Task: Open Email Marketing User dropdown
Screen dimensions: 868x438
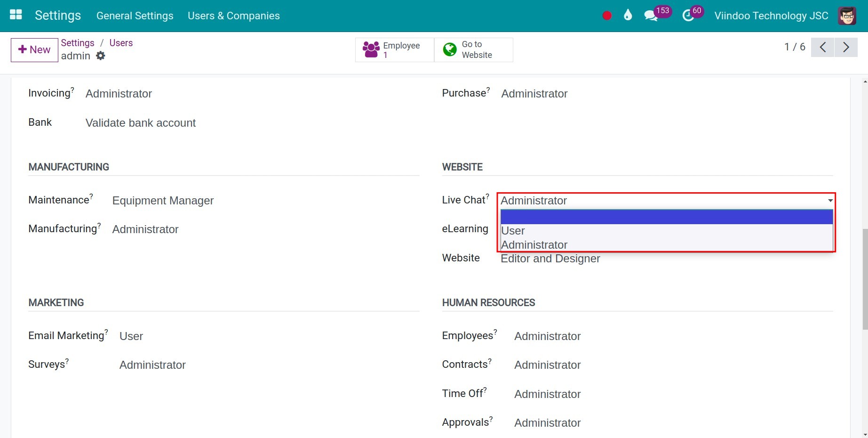Action: [269, 336]
